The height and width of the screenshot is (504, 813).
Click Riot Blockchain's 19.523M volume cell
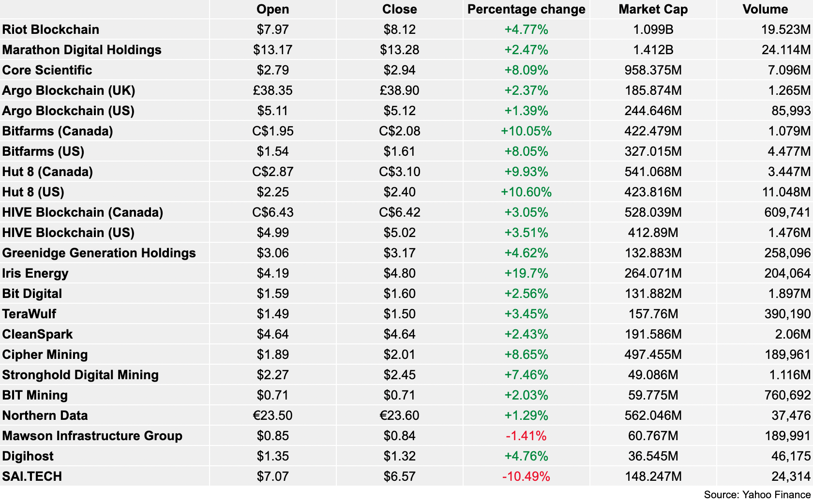tap(785, 30)
